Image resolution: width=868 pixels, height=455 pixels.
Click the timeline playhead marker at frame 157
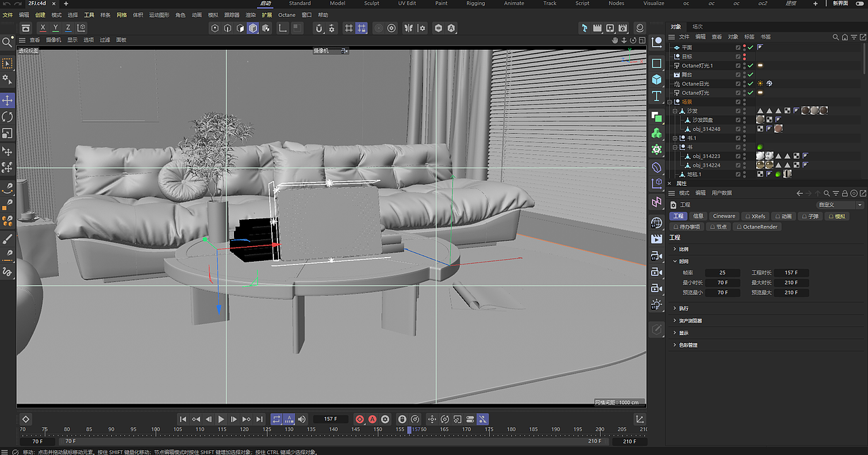[x=409, y=430]
